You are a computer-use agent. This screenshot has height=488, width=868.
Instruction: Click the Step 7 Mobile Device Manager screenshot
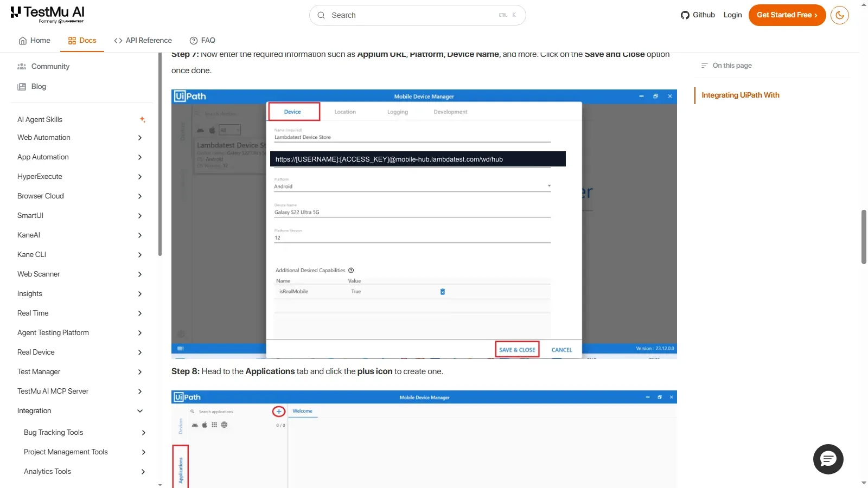click(424, 224)
